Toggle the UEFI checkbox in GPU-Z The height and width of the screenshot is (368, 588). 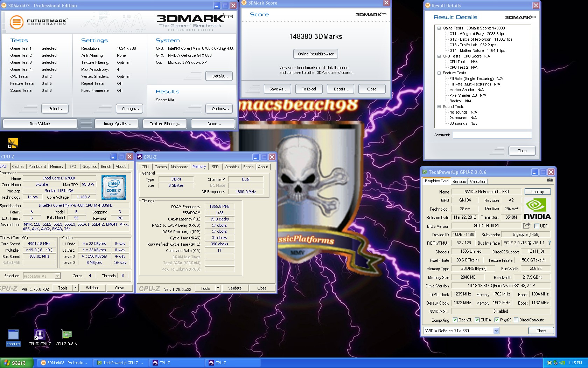pos(537,226)
